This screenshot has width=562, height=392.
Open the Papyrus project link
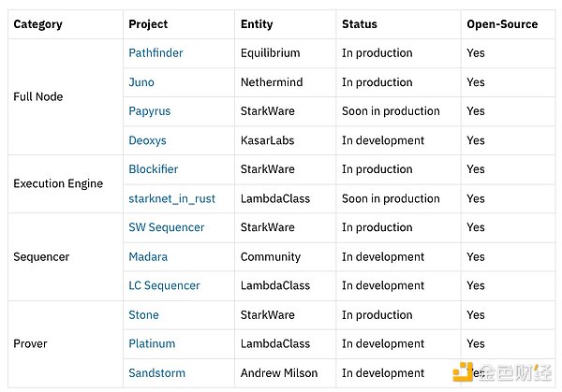(x=150, y=111)
